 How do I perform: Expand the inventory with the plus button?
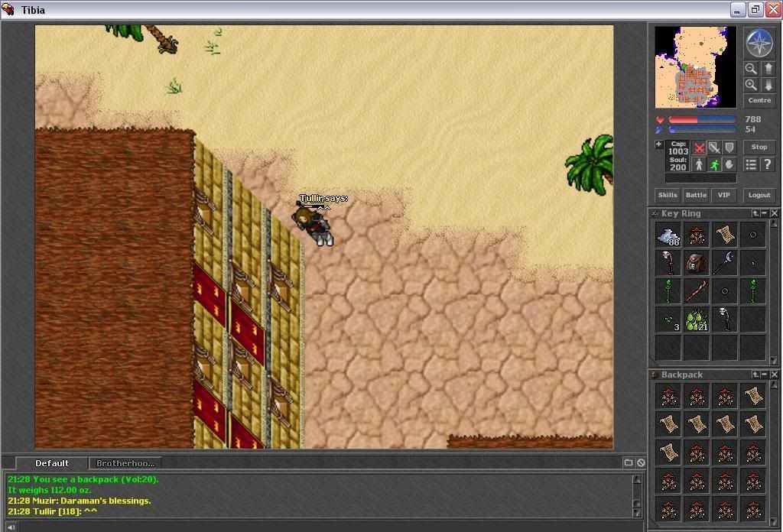(x=658, y=144)
